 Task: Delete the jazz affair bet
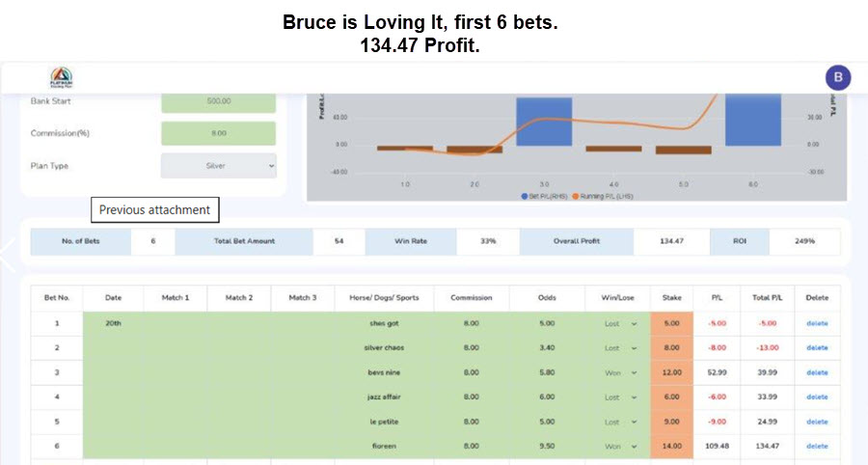click(x=817, y=397)
